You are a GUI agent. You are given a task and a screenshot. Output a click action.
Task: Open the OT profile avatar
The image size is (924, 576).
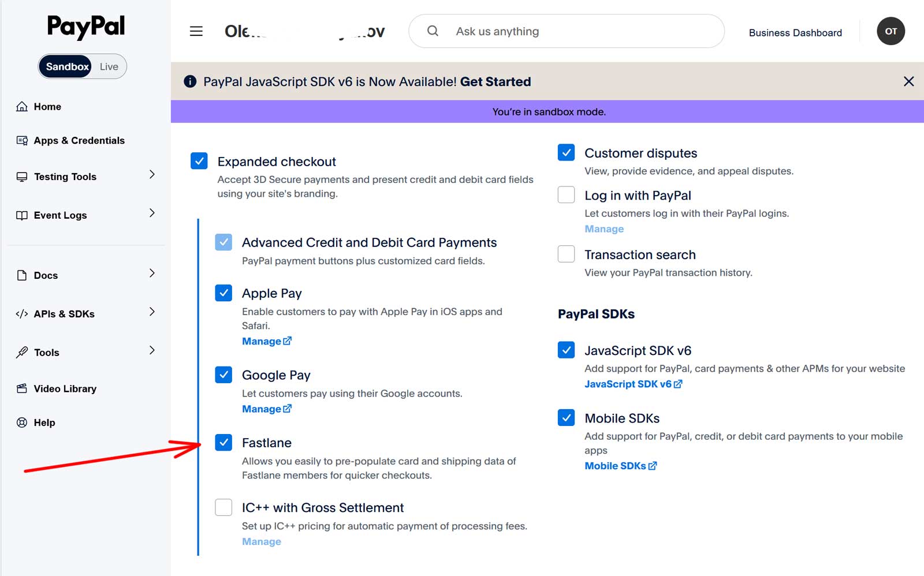[x=891, y=31]
